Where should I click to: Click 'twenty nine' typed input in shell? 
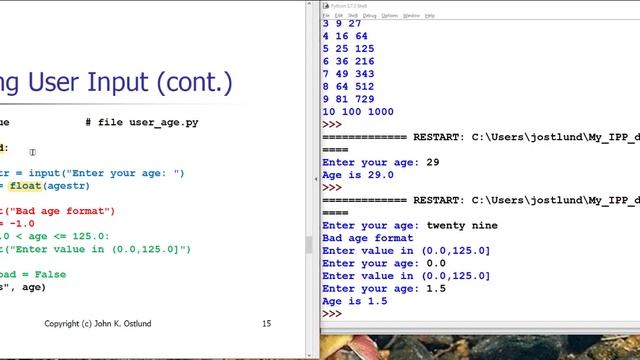coord(462,225)
